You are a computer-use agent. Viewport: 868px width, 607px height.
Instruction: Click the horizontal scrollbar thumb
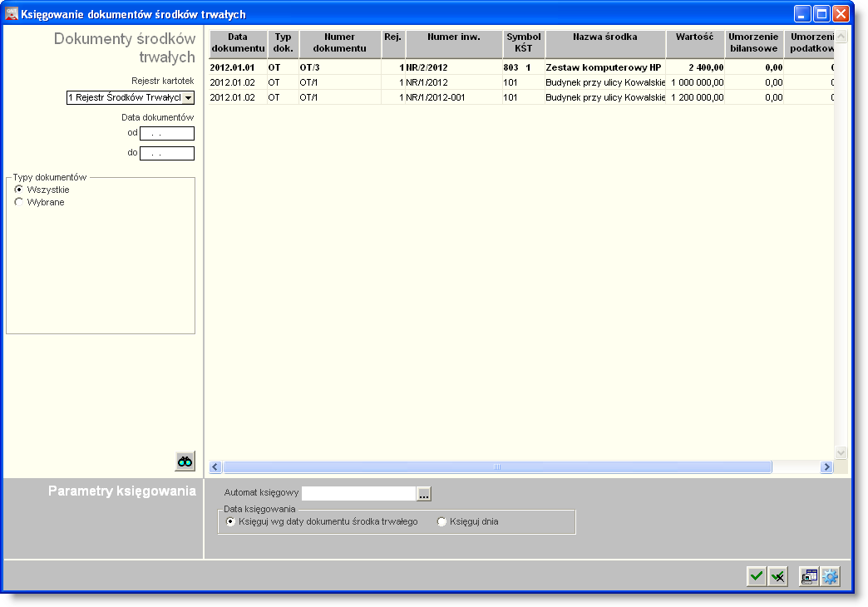[497, 467]
